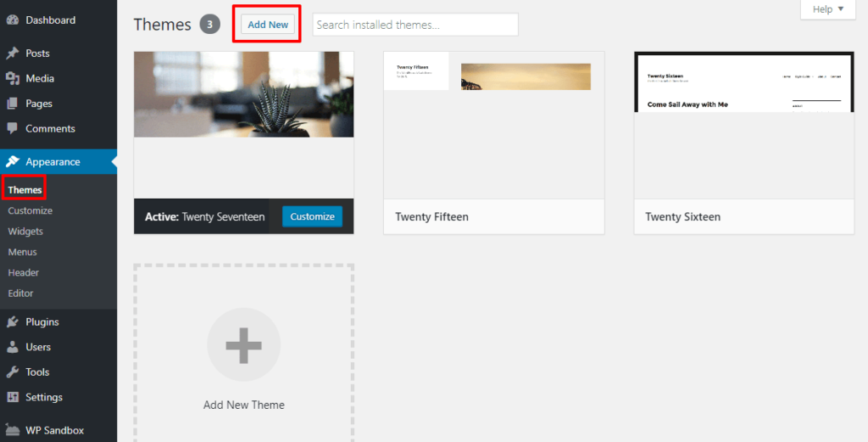
Task: Click the Comments bubble icon
Action: pyautogui.click(x=12, y=128)
